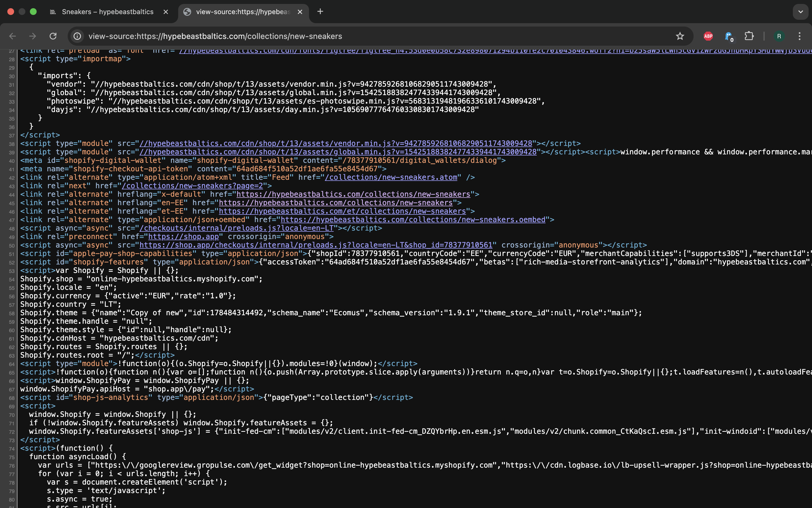Expand the tab search dropdown

pos(801,12)
